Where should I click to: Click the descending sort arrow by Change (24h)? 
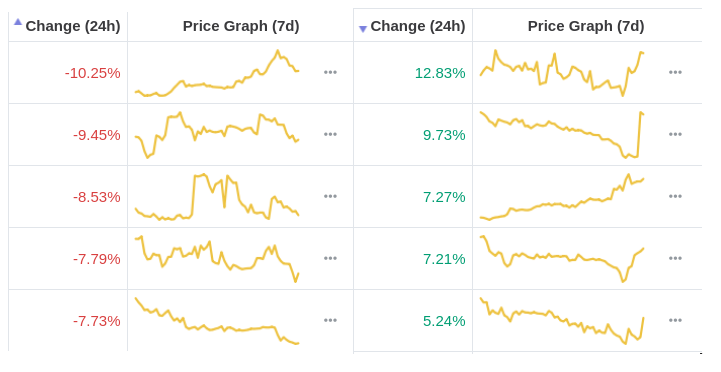tap(363, 29)
